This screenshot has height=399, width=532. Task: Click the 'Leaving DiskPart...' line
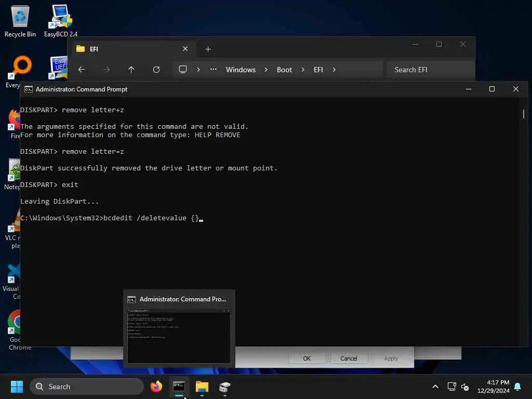click(x=59, y=201)
